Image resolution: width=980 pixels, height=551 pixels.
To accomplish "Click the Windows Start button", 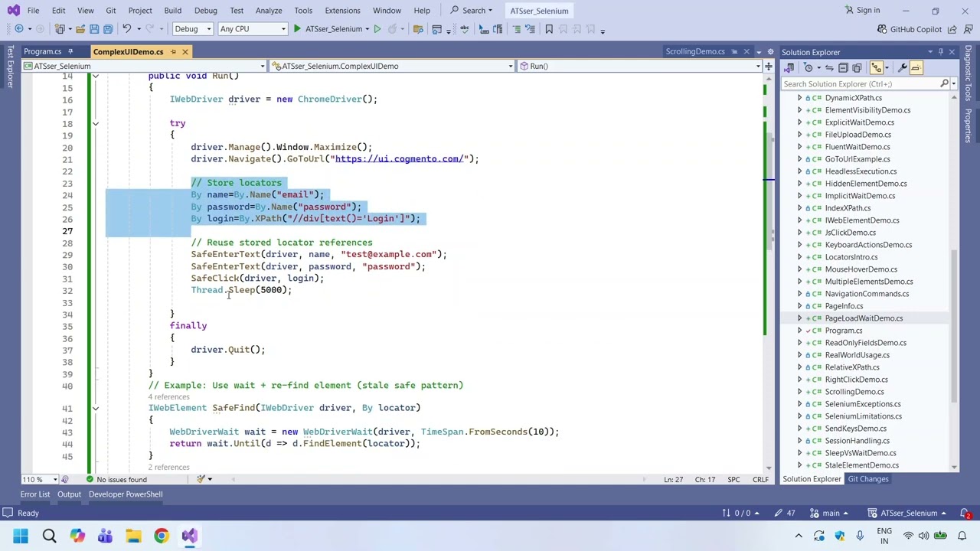I will [21, 536].
